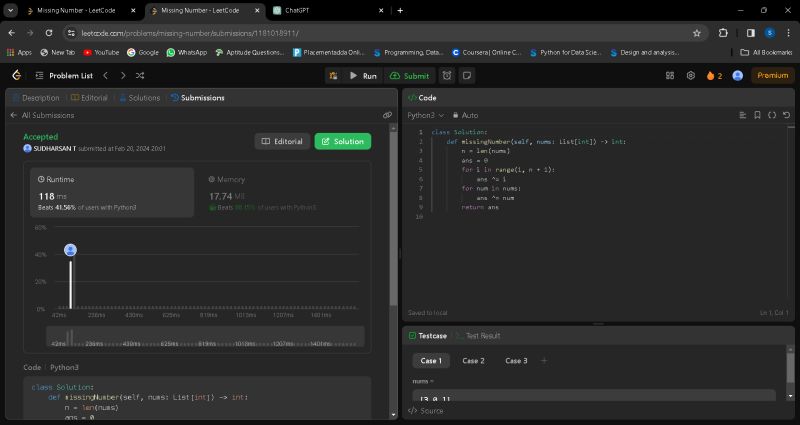Open browser extensions puzzle icon
Screen dimensions: 800x425
[723, 33]
